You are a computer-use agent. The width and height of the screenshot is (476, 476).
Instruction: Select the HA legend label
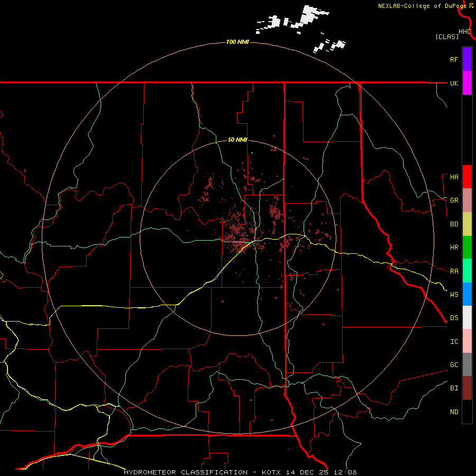454,177
